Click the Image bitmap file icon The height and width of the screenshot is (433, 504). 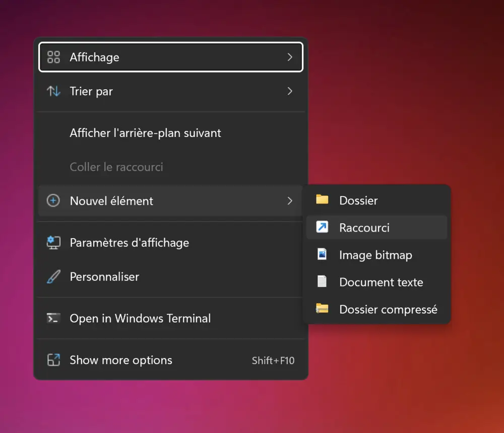click(x=322, y=255)
